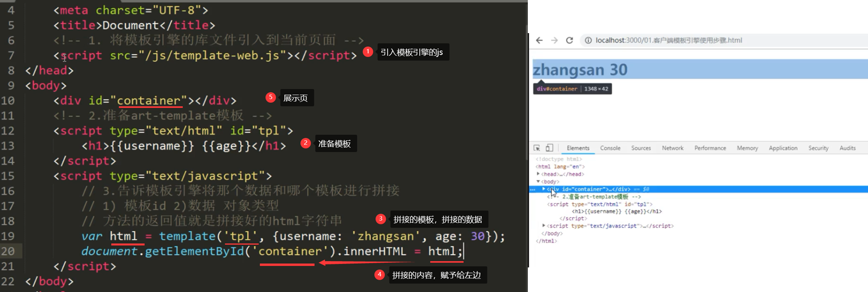
Task: Switch to the Network tab
Action: coord(672,148)
